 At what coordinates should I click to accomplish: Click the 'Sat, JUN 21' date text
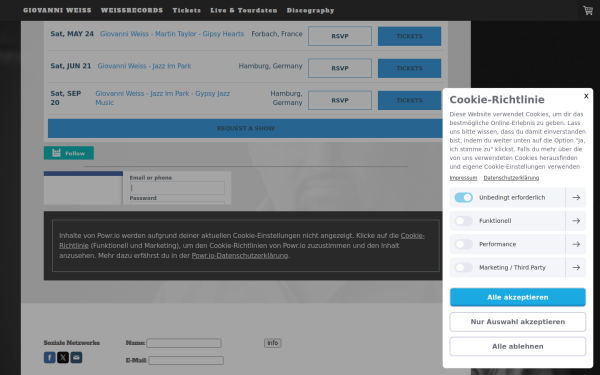tap(71, 66)
